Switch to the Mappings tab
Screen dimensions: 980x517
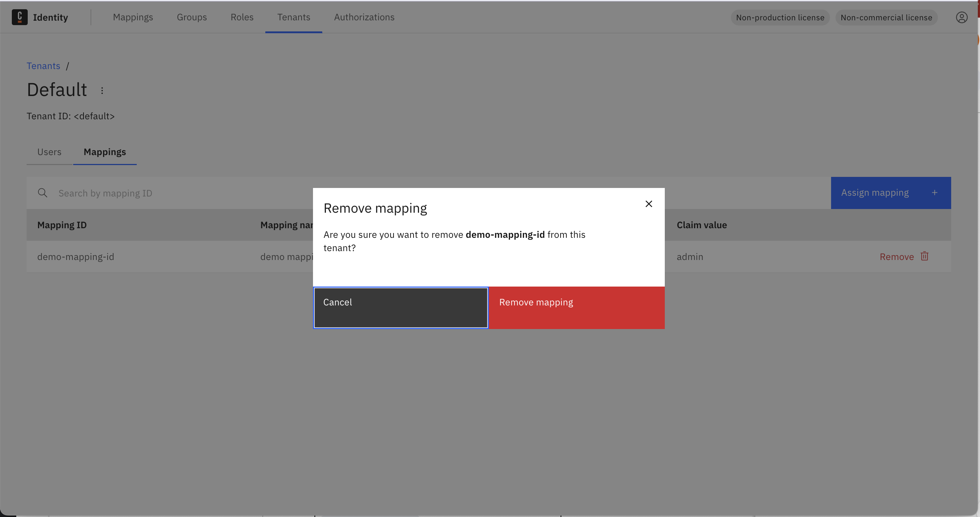(105, 152)
